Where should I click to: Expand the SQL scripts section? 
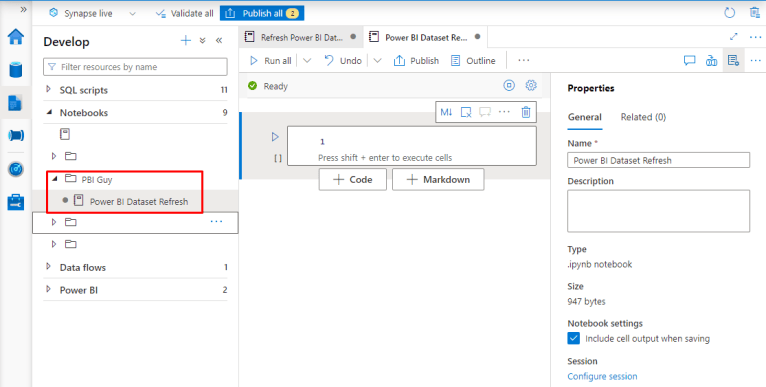point(48,89)
